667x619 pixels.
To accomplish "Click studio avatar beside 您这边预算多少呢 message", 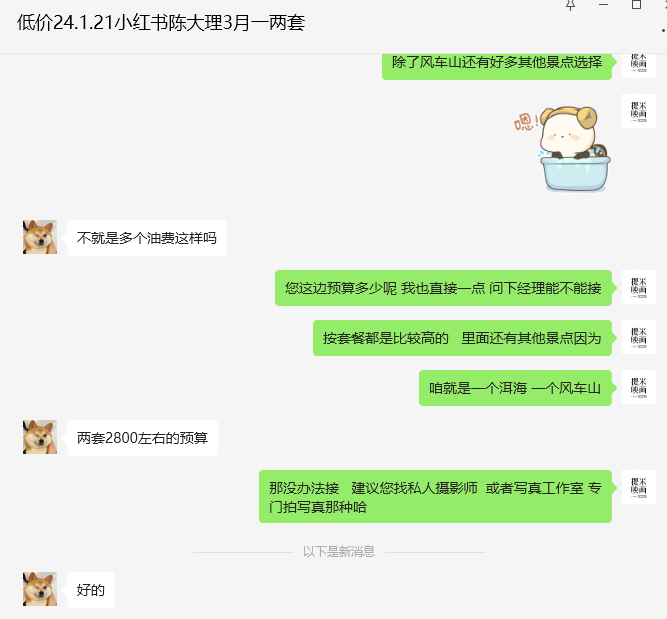I will coord(638,287).
